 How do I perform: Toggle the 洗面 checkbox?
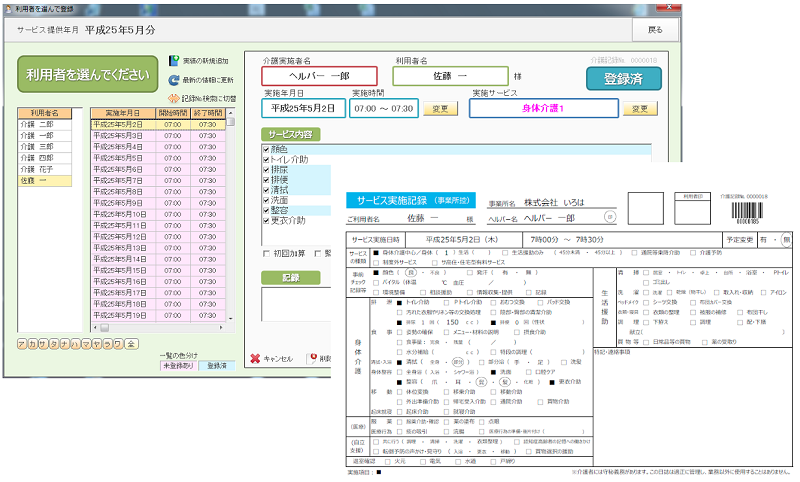click(266, 200)
